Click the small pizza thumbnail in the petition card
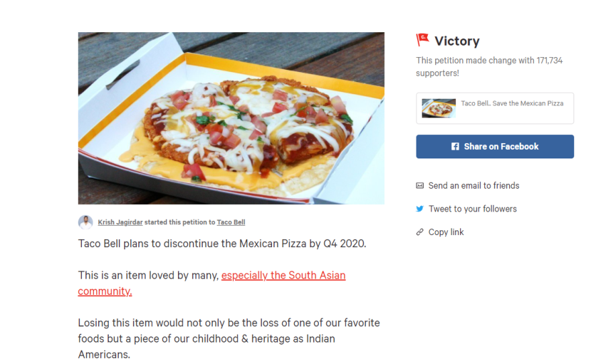This screenshot has height=364, width=591. [439, 108]
